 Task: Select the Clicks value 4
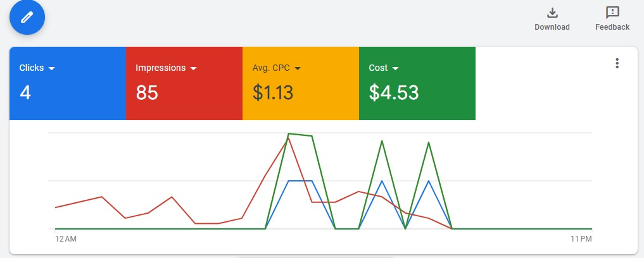click(25, 93)
